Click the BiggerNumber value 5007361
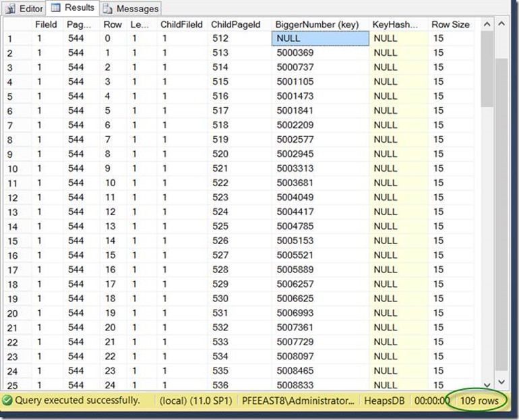Image resolution: width=519 pixels, height=420 pixels. [295, 328]
